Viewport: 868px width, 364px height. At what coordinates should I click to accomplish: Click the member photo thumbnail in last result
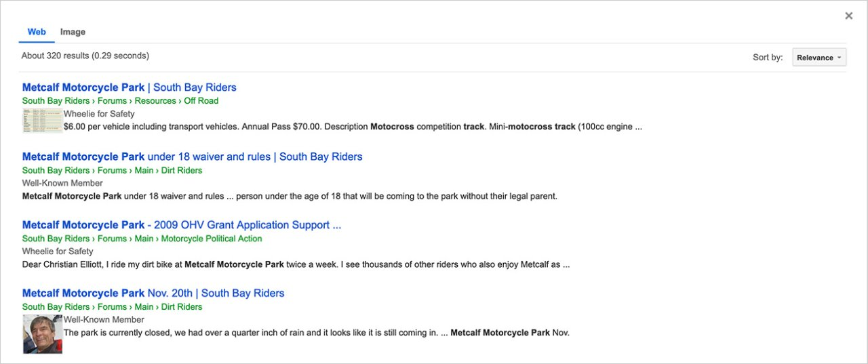[x=42, y=333]
